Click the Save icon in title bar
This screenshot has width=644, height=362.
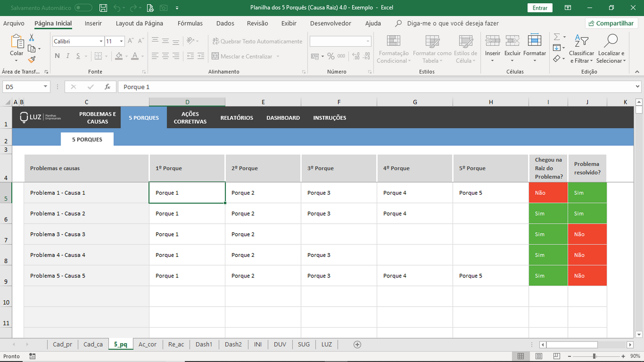103,8
